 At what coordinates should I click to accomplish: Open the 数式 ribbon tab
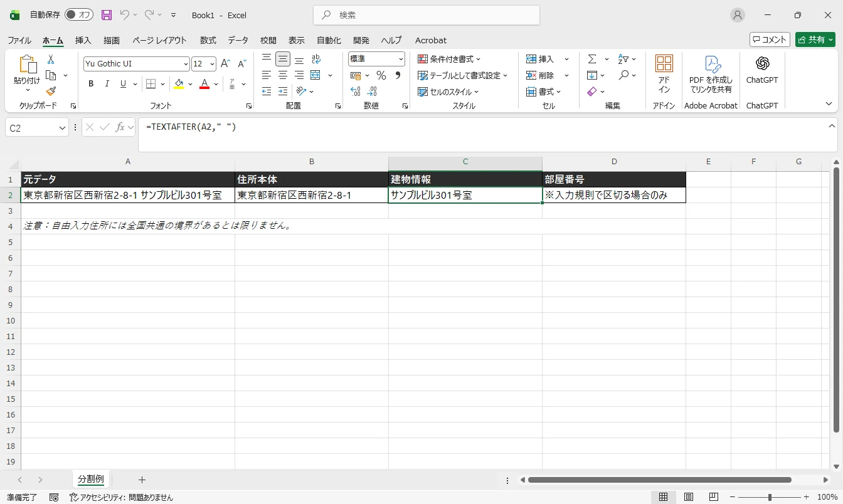click(208, 40)
